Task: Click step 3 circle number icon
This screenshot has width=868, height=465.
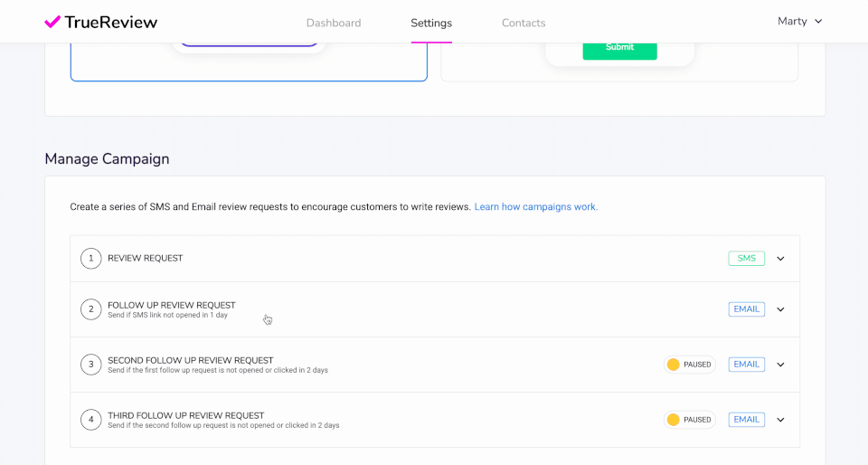Action: click(x=90, y=365)
